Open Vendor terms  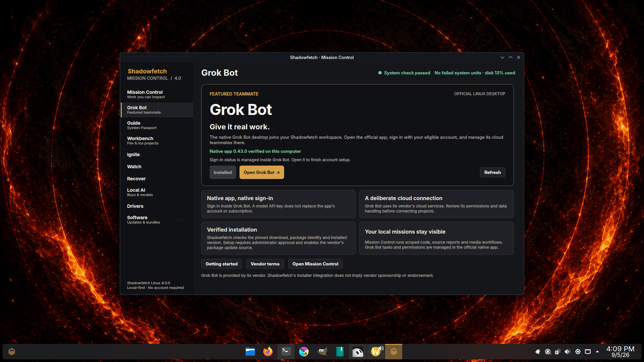(265, 264)
